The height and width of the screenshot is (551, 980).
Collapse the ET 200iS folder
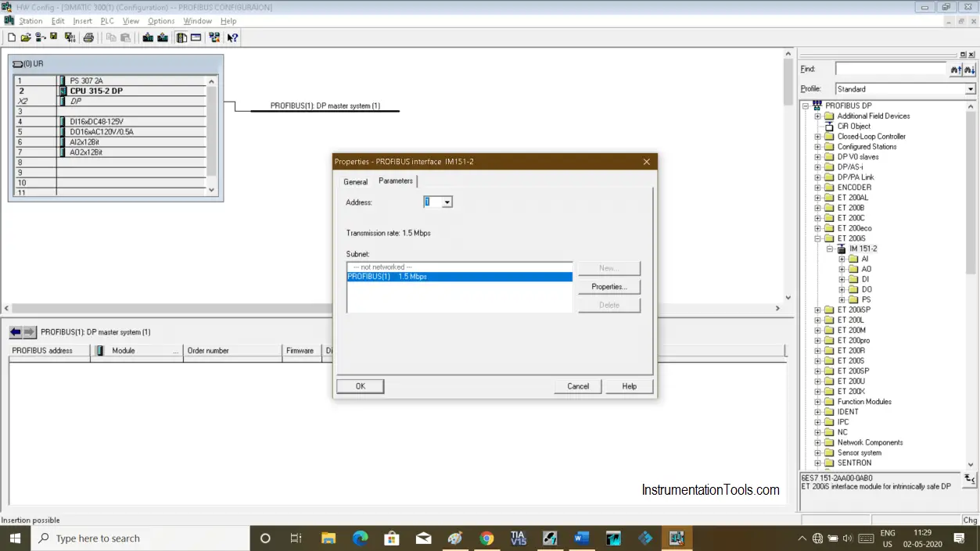[818, 238]
